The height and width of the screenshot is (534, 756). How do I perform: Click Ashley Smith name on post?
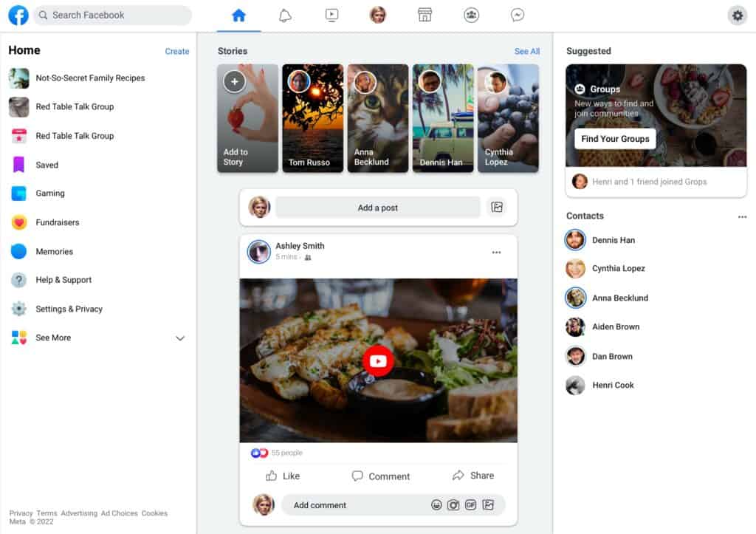[x=300, y=245]
